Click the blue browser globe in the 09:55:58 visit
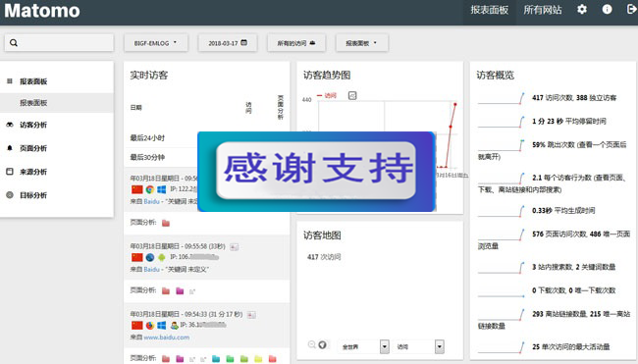The image size is (638, 364). point(150,257)
